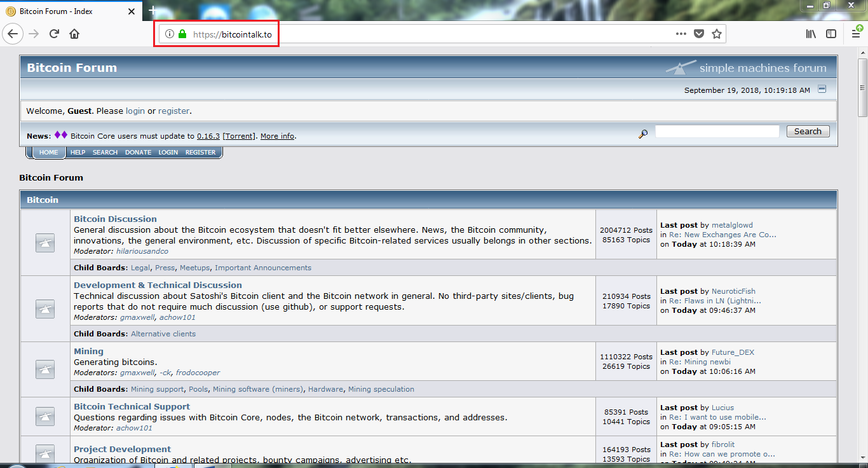Image resolution: width=868 pixels, height=468 pixels.
Task: Select the HOME menu tab
Action: point(48,153)
